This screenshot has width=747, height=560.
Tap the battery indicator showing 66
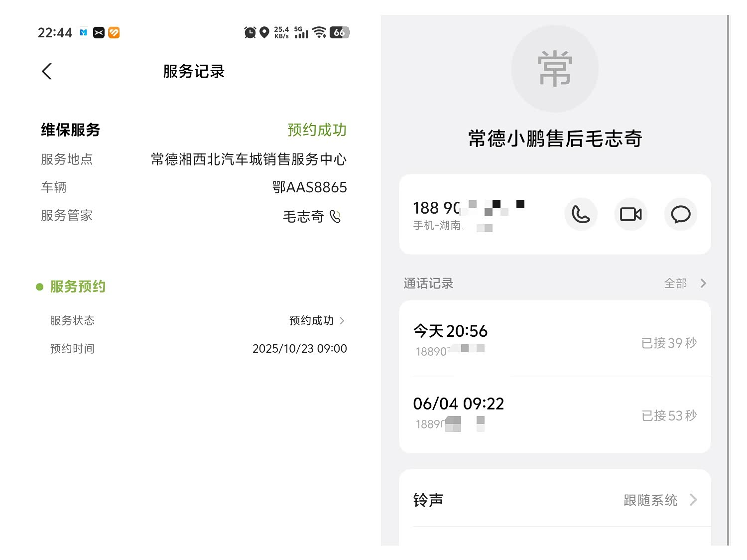tap(340, 32)
